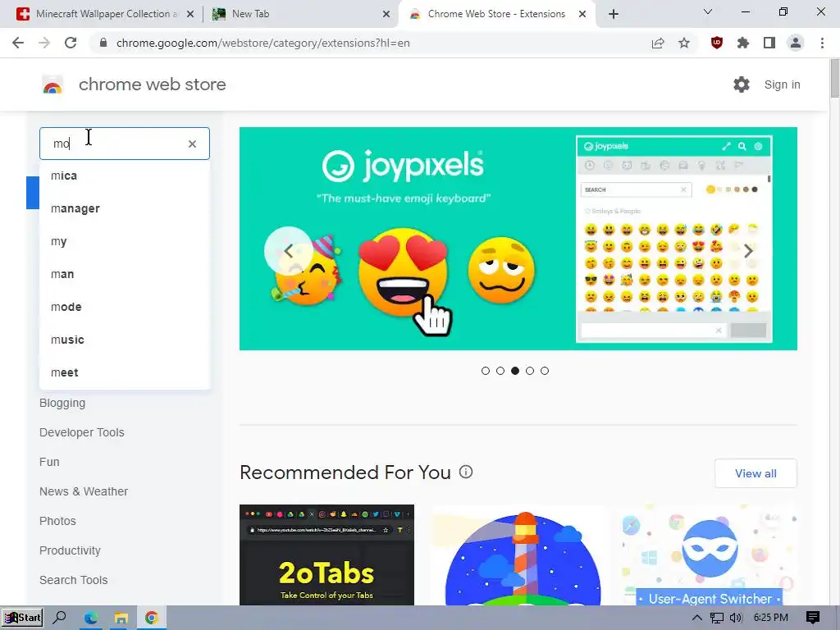Show hidden system tray icons
Image resolution: width=840 pixels, height=630 pixels.
click(697, 618)
